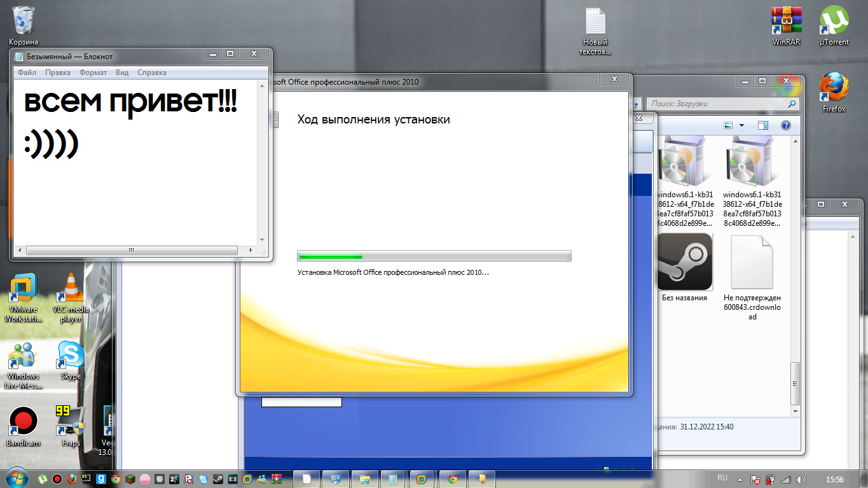
Task: Select the VMware Workstation desktop shortcut
Action: coord(23,298)
